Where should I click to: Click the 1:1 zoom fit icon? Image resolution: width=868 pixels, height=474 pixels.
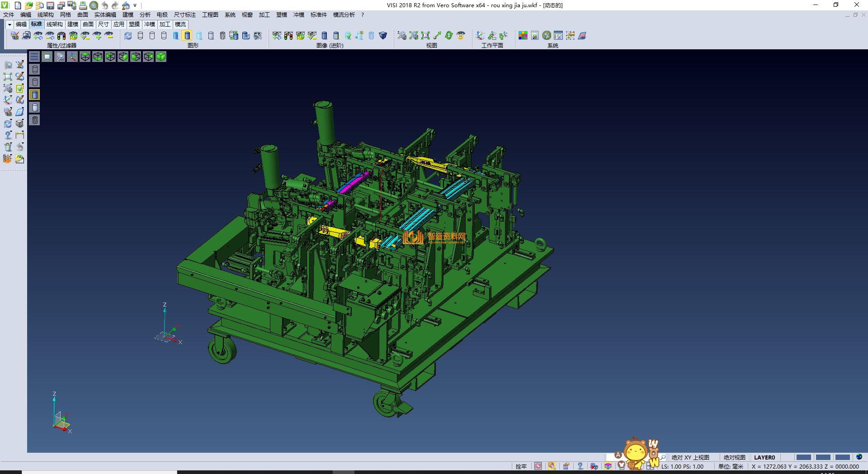click(425, 35)
